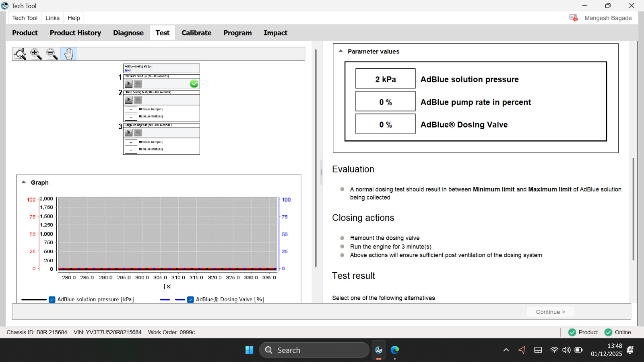Click the right pane vertical scrollbar

pyautogui.click(x=633, y=209)
